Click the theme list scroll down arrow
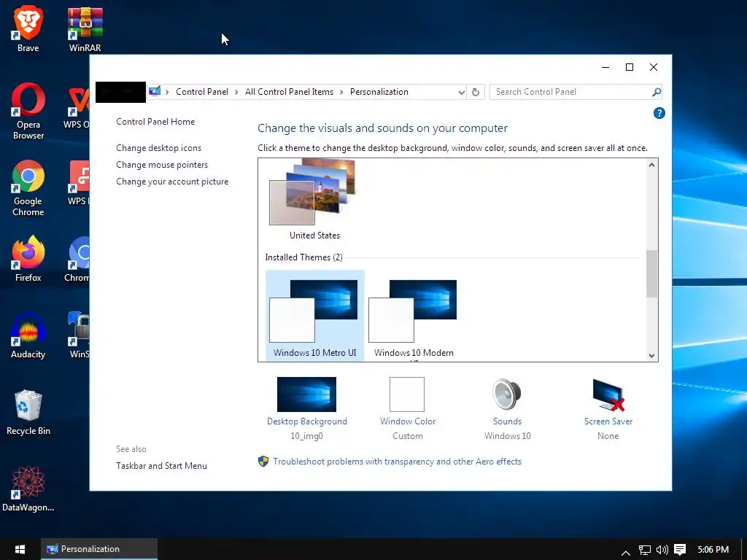The width and height of the screenshot is (747, 560). click(651, 355)
